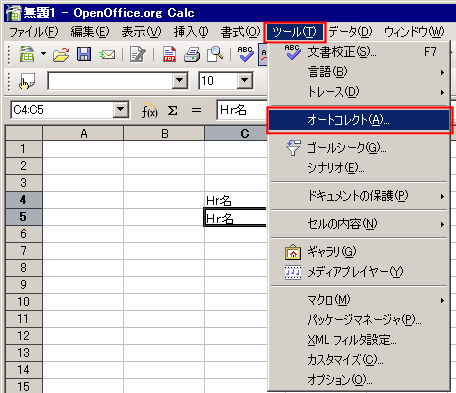Image resolution: width=456 pixels, height=393 pixels.
Task: Select ゴールシーク(G)... menu item
Action: pyautogui.click(x=359, y=148)
